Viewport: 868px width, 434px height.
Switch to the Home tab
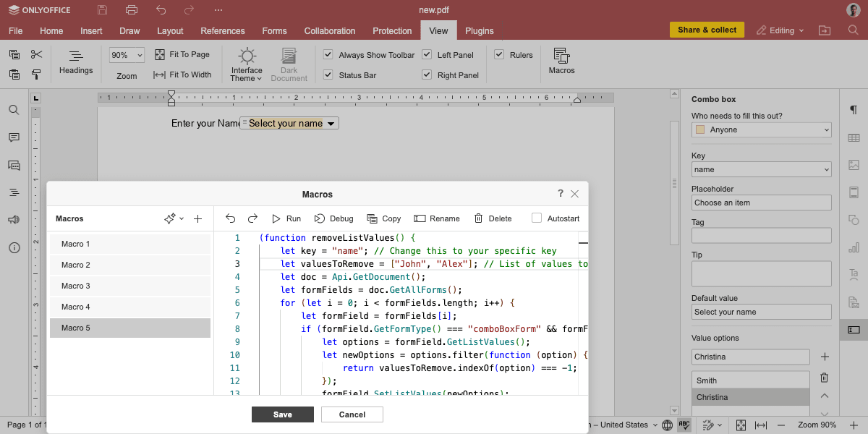(51, 31)
